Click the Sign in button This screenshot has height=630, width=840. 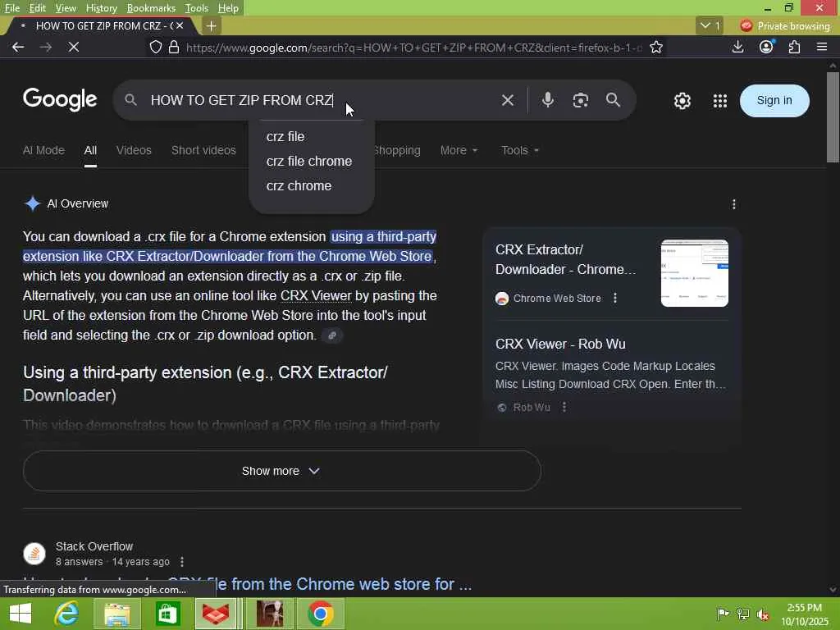coord(774,101)
